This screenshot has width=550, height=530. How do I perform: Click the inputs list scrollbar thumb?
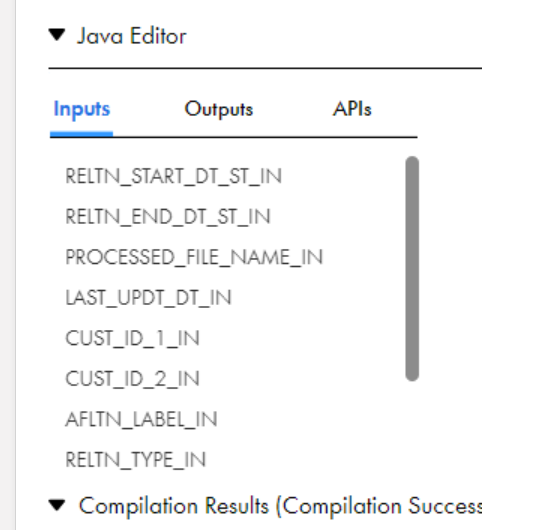coord(412,269)
